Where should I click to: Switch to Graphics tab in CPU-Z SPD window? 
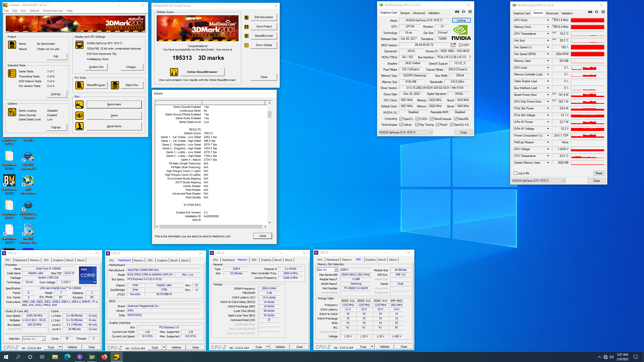pyautogui.click(x=370, y=260)
